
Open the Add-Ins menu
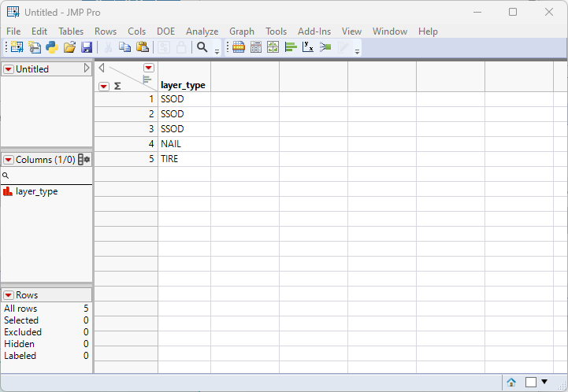pos(314,31)
